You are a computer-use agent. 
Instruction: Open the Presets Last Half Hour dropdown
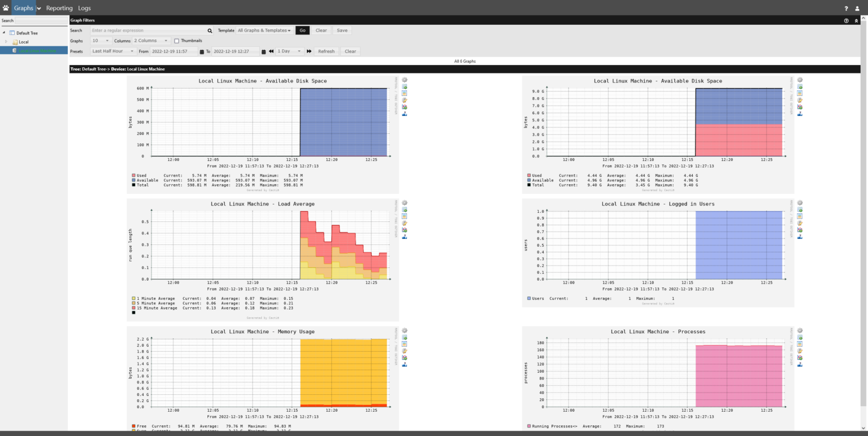click(113, 51)
